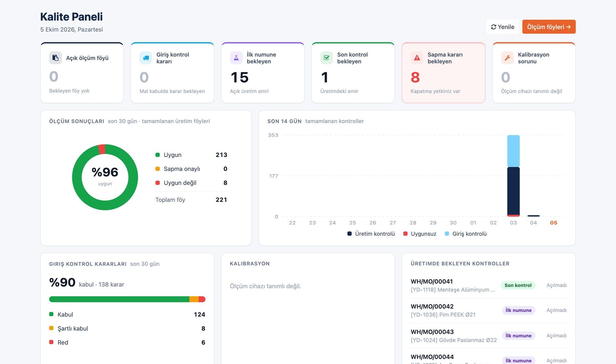This screenshot has height=364, width=616.
Task: Click the İlk numune bekleyen flask icon
Action: pyautogui.click(x=236, y=58)
